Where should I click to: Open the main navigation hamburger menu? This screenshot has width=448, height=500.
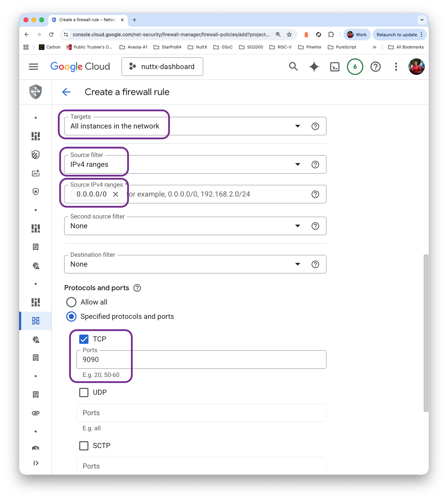click(33, 67)
